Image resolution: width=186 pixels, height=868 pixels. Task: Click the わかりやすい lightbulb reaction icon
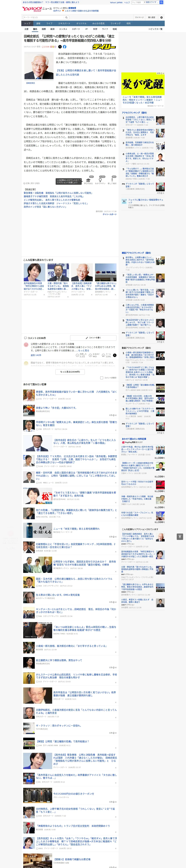click(x=100, y=180)
